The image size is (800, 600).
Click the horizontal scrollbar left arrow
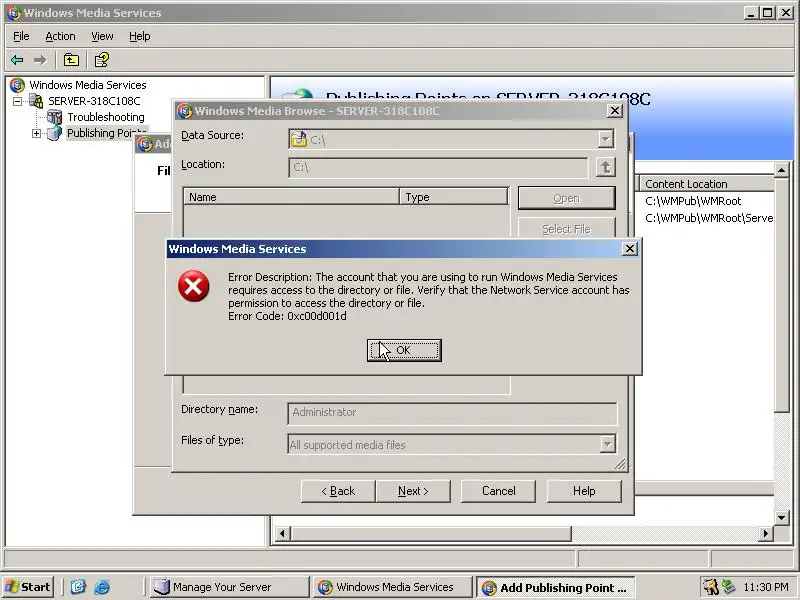[282, 534]
